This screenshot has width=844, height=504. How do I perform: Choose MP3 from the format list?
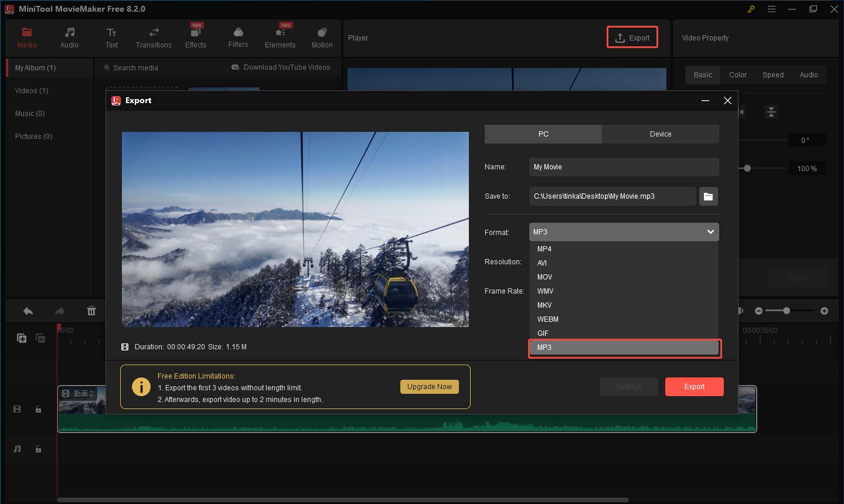point(624,348)
